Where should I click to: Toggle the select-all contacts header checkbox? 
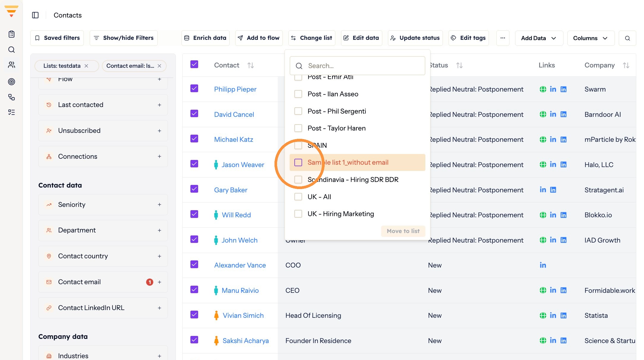pyautogui.click(x=194, y=64)
